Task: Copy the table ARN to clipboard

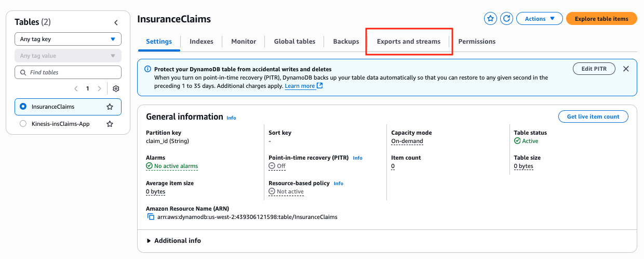Action: pos(151,217)
